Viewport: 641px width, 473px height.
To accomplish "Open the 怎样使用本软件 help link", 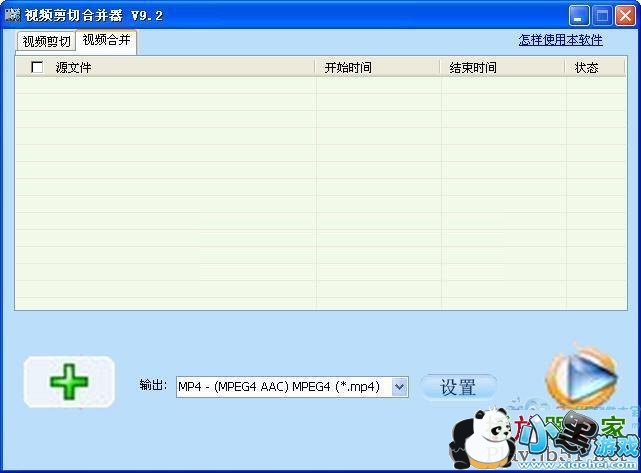I will [x=560, y=40].
